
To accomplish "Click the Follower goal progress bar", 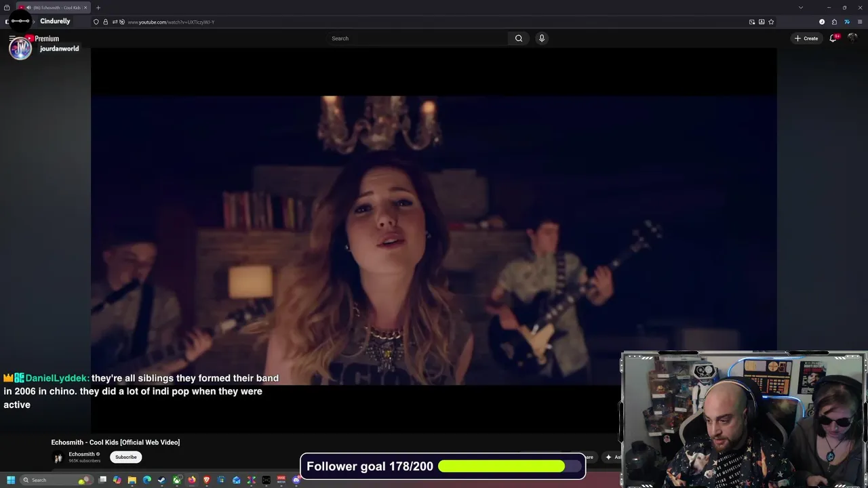I will tap(511, 466).
